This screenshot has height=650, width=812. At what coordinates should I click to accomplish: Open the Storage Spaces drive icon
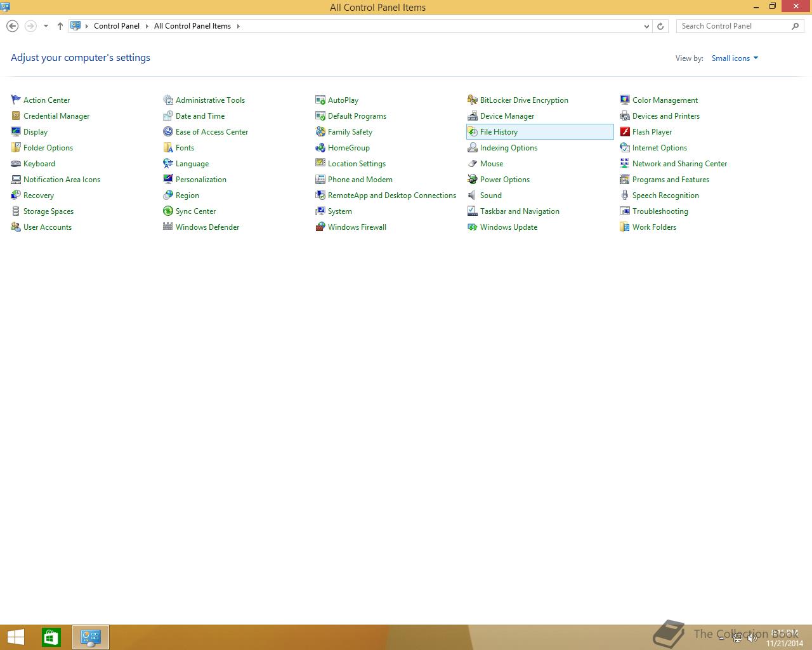(x=16, y=211)
